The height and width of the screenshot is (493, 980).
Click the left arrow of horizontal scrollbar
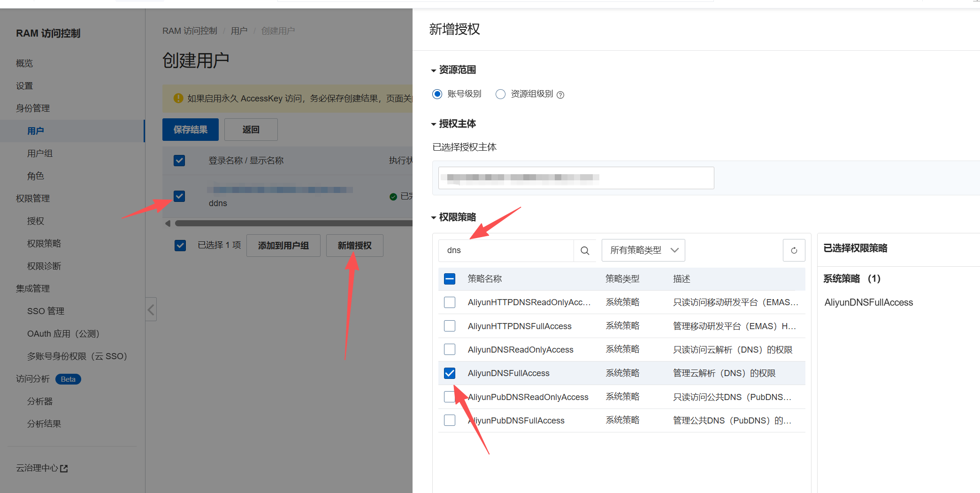tap(168, 223)
